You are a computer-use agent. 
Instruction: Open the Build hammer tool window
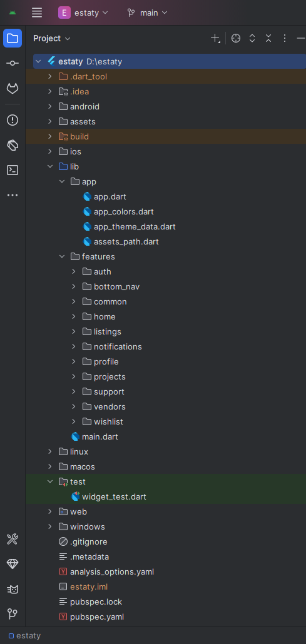click(x=13, y=539)
